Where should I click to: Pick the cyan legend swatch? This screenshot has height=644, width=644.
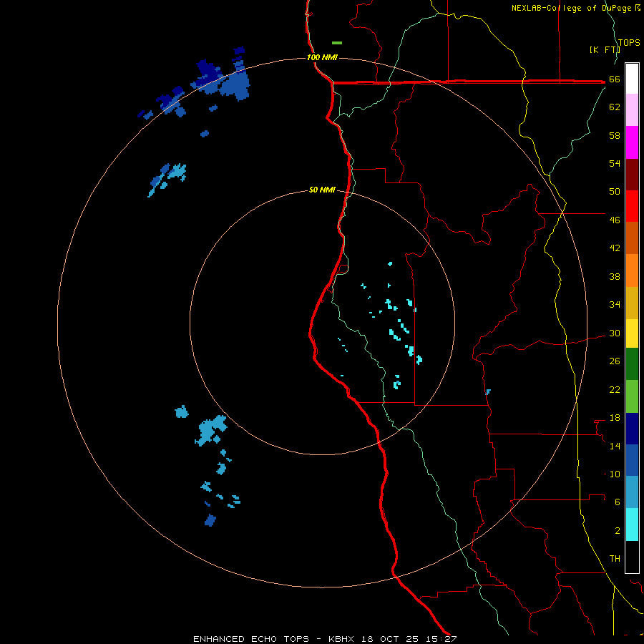tap(632, 525)
